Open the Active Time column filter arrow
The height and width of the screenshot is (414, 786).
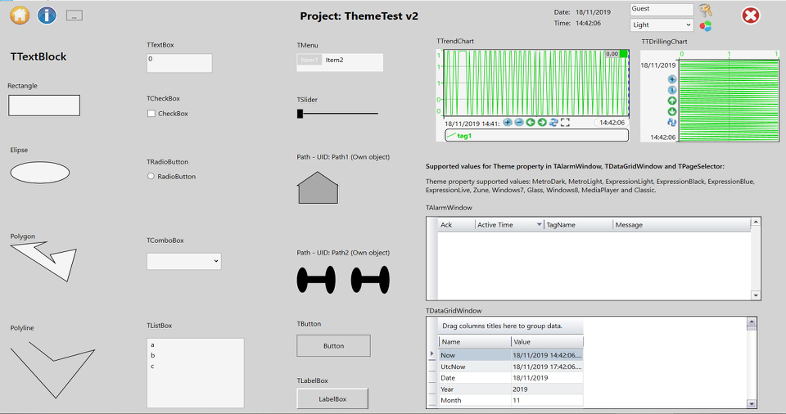click(540, 226)
